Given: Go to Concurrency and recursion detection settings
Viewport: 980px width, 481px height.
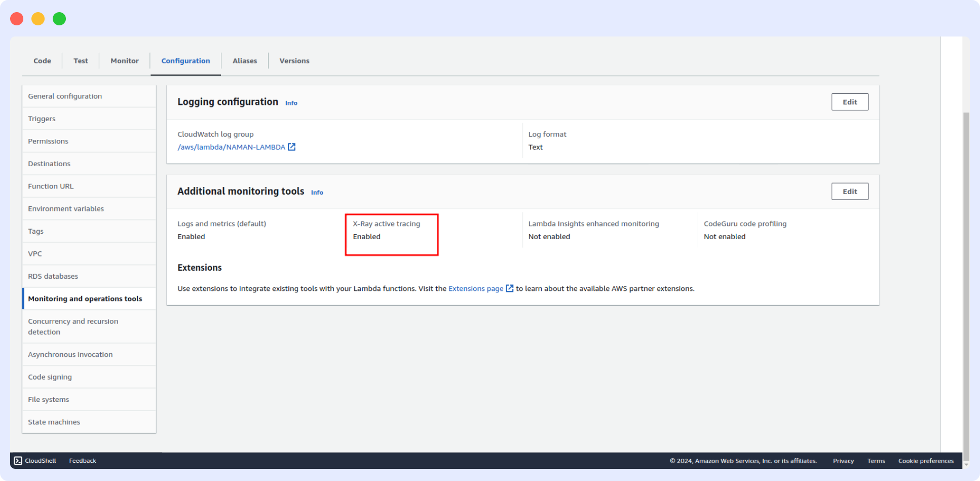Looking at the screenshot, I should 73,326.
